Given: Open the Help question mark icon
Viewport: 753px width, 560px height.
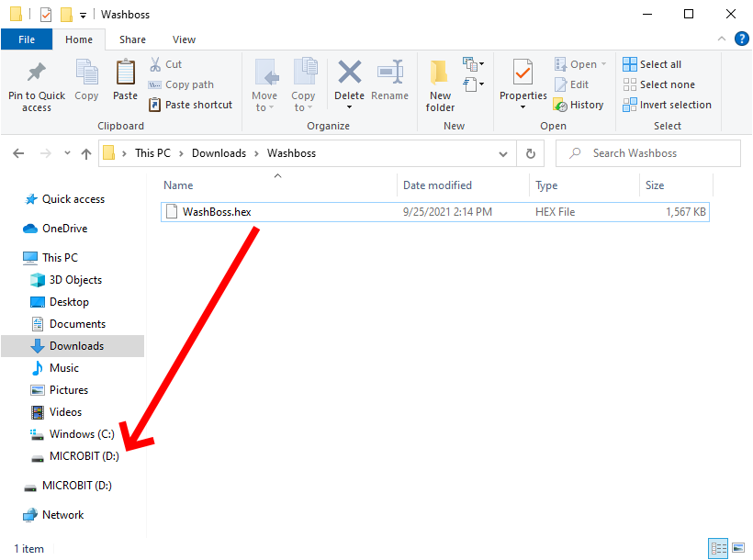Looking at the screenshot, I should tap(741, 39).
